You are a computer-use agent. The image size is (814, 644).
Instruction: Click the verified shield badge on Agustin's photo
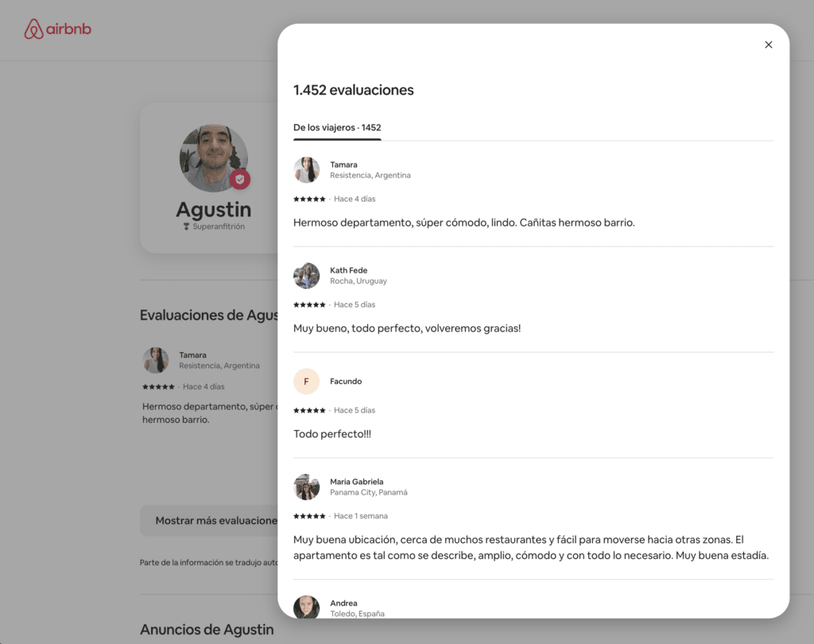click(240, 180)
